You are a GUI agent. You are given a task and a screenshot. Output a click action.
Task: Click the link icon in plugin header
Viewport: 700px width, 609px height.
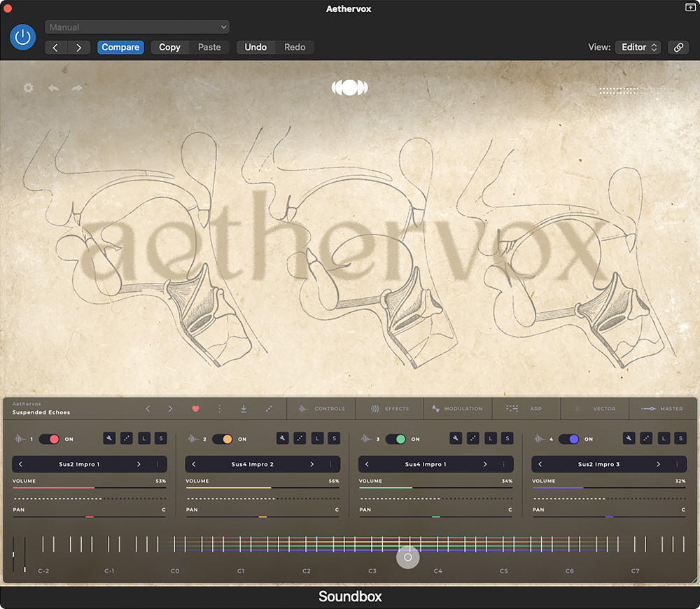click(x=678, y=48)
